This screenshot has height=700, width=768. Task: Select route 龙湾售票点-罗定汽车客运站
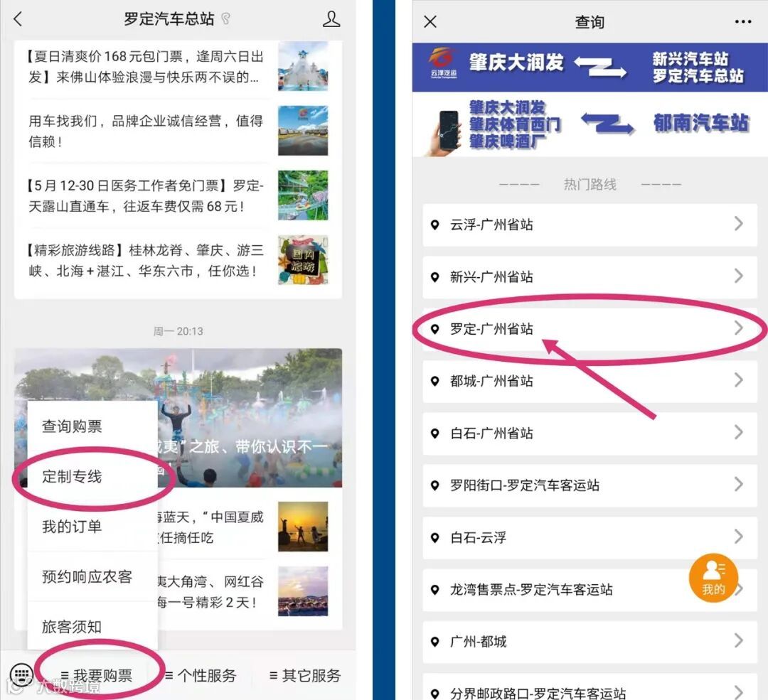point(590,590)
